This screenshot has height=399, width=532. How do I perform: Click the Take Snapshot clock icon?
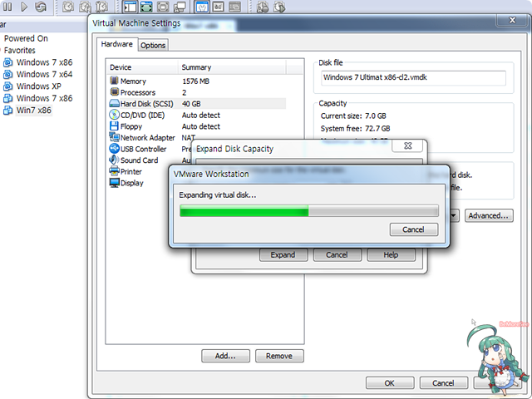pos(68,7)
